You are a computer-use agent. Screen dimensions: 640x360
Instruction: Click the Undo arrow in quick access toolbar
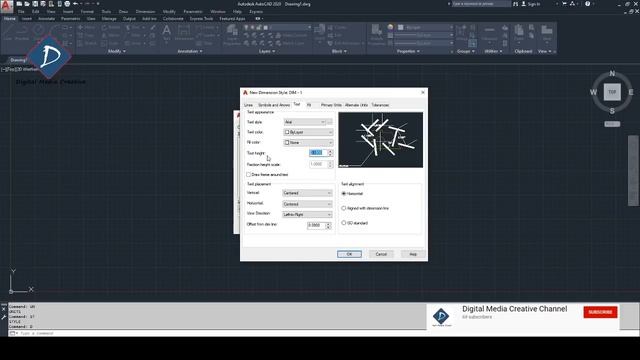click(x=75, y=4)
